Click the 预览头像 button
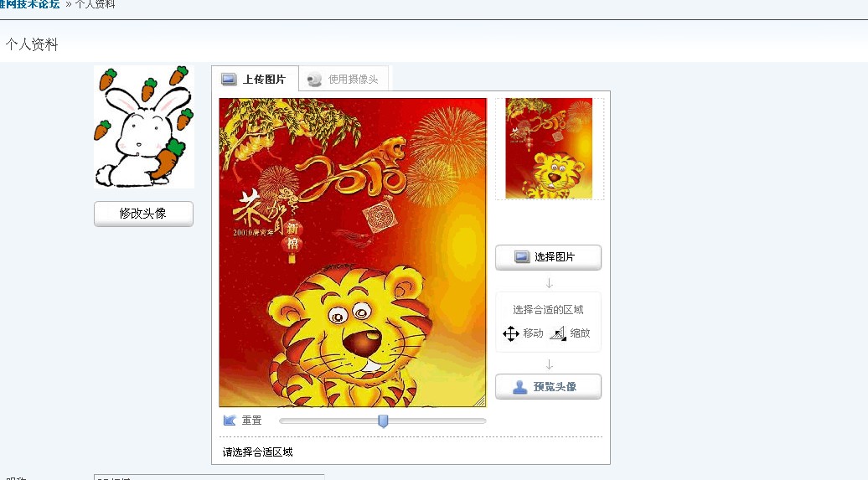The image size is (868, 480). [548, 386]
